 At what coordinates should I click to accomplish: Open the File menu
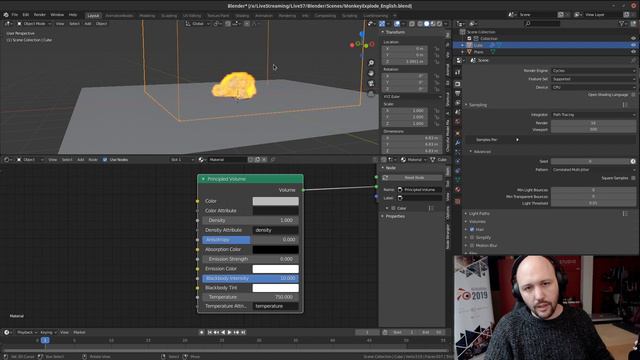coord(15,15)
